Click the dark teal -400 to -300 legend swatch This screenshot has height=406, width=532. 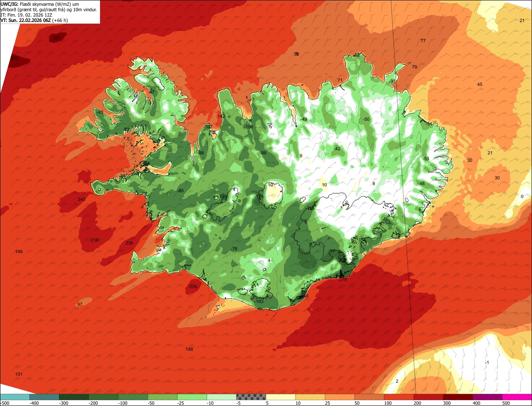pos(44,397)
